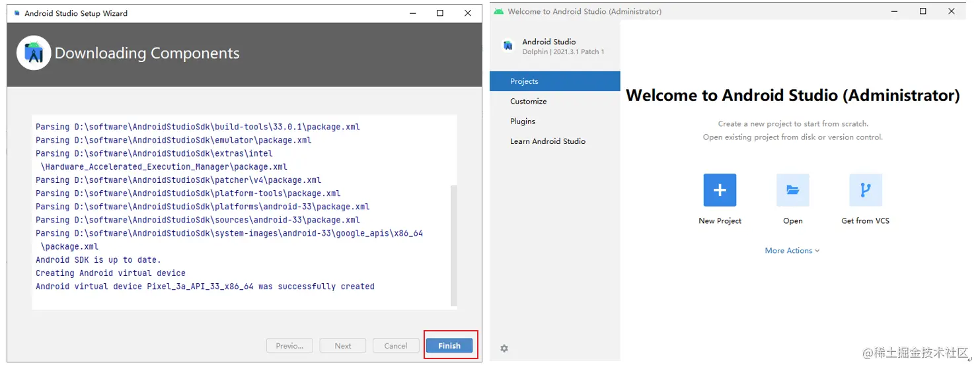
Task: Click 'Android SDK is up to date.' line
Action: (98, 259)
